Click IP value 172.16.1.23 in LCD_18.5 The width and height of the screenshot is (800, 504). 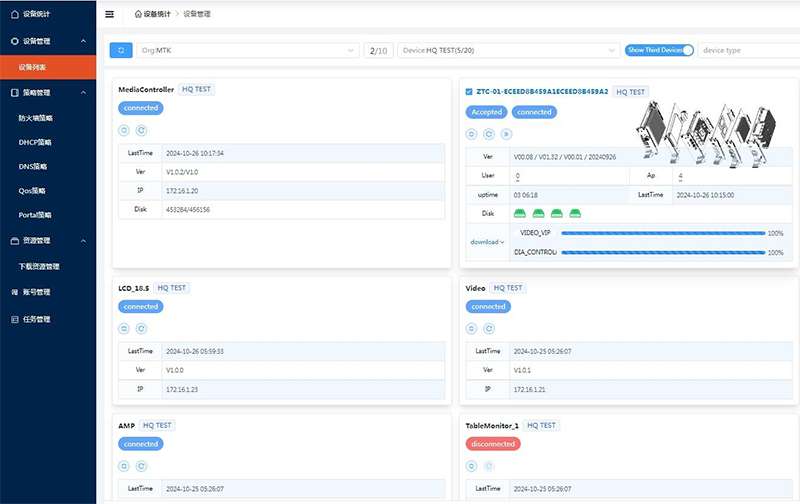[182, 390]
